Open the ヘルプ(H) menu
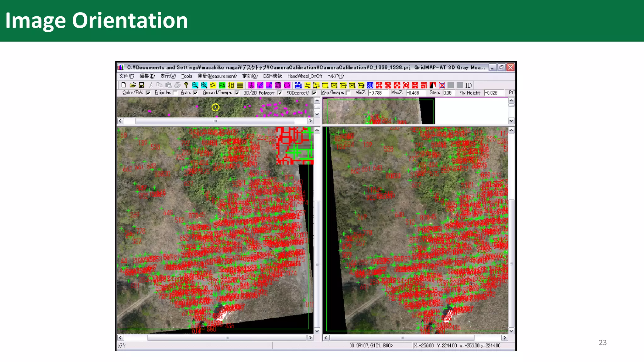 pos(336,76)
